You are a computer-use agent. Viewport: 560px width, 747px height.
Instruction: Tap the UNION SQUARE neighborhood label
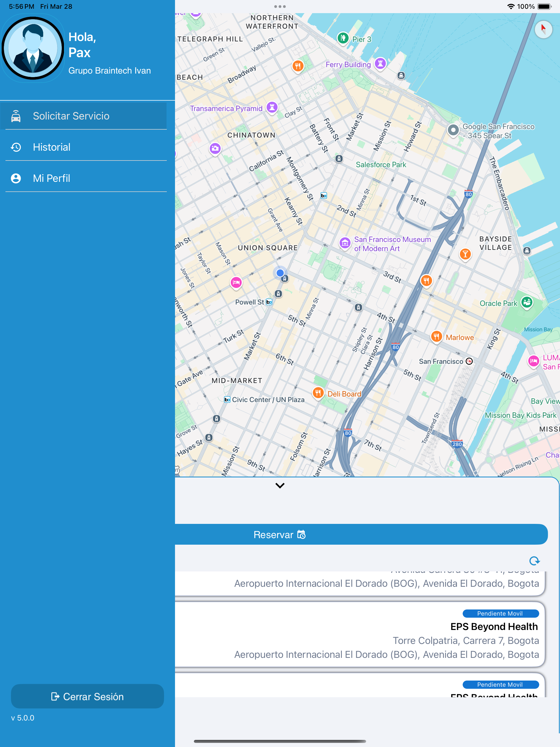point(268,248)
